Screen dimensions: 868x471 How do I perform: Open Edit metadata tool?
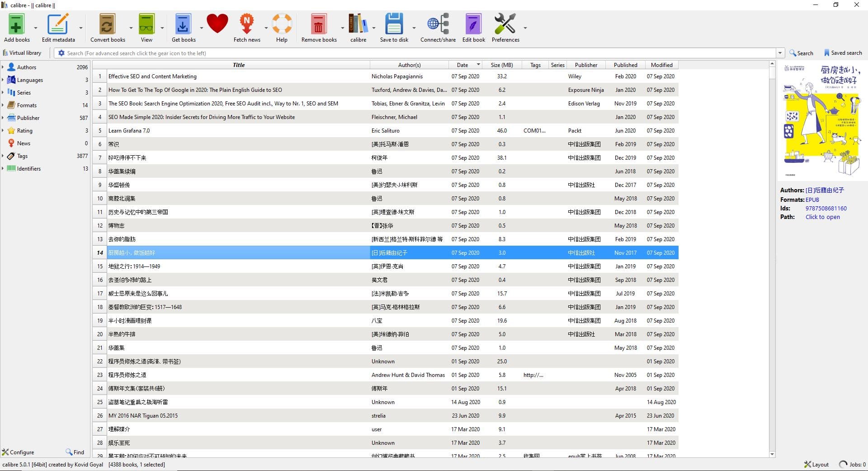[58, 24]
